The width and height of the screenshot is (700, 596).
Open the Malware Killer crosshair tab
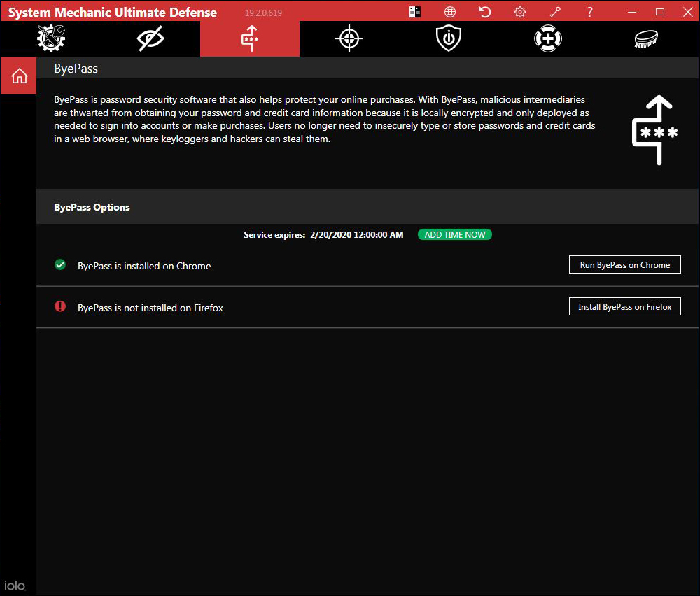(x=349, y=38)
